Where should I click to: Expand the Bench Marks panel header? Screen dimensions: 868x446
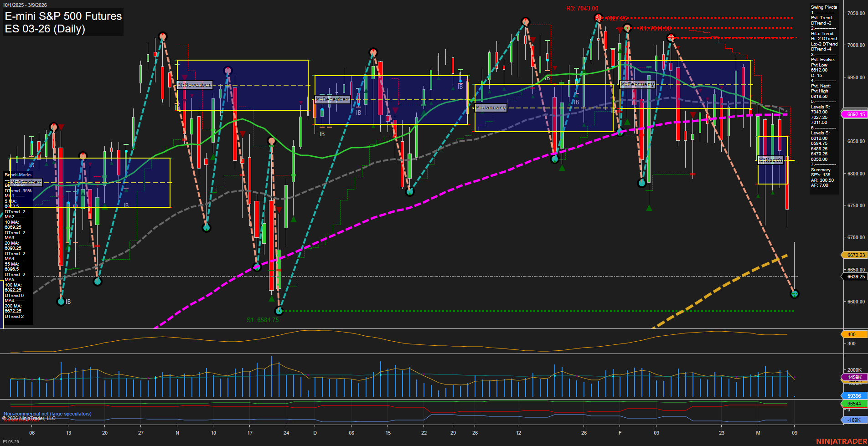pos(17,174)
